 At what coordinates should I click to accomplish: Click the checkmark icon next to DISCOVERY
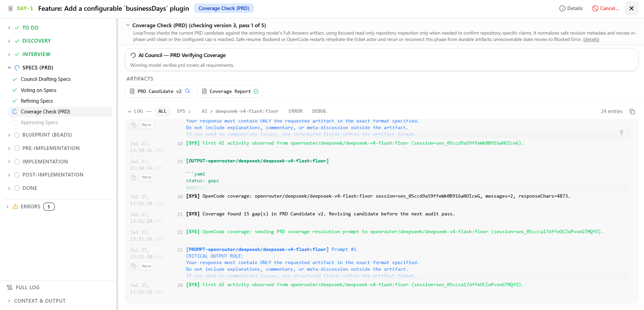point(17,41)
